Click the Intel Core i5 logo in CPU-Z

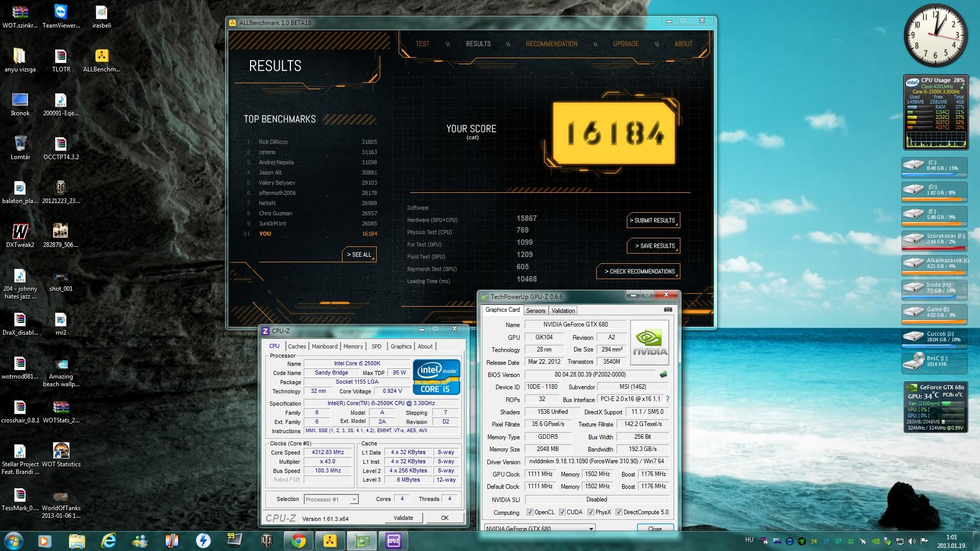point(436,377)
